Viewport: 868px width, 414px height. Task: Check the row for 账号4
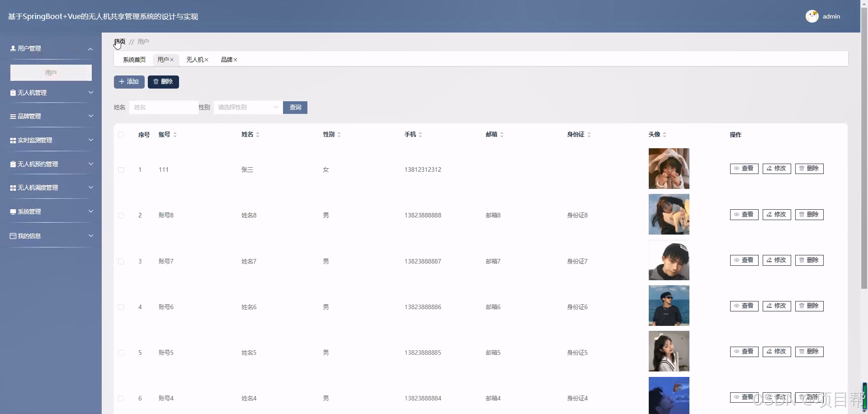[121, 399]
